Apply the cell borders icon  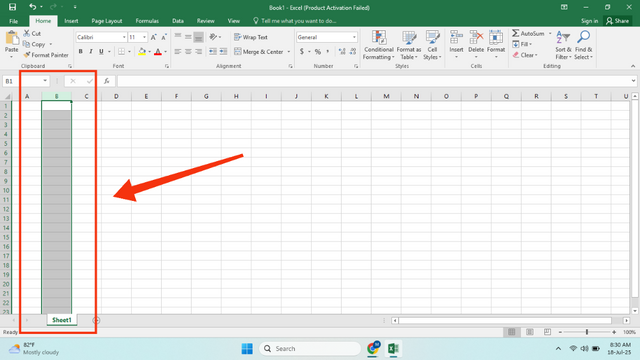point(122,51)
